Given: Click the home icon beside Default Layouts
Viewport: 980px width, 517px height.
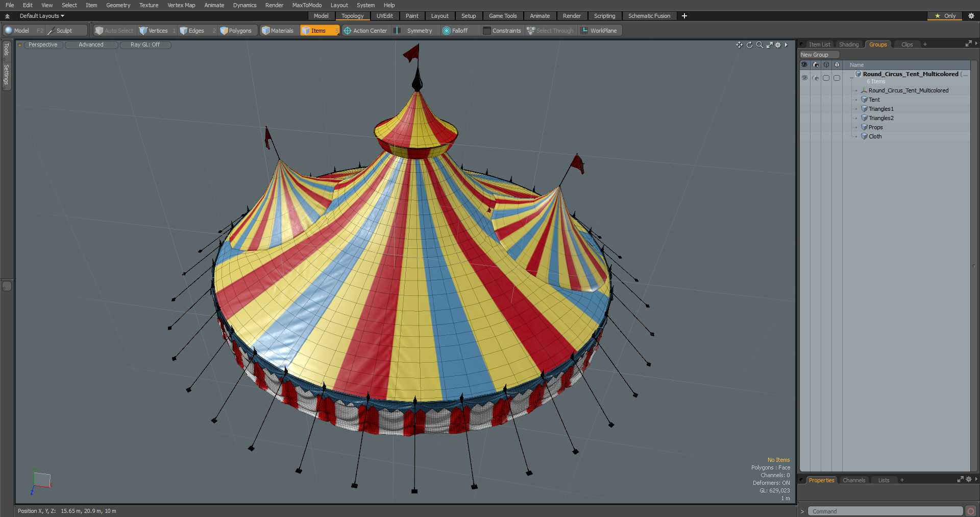Looking at the screenshot, I should coord(7,16).
